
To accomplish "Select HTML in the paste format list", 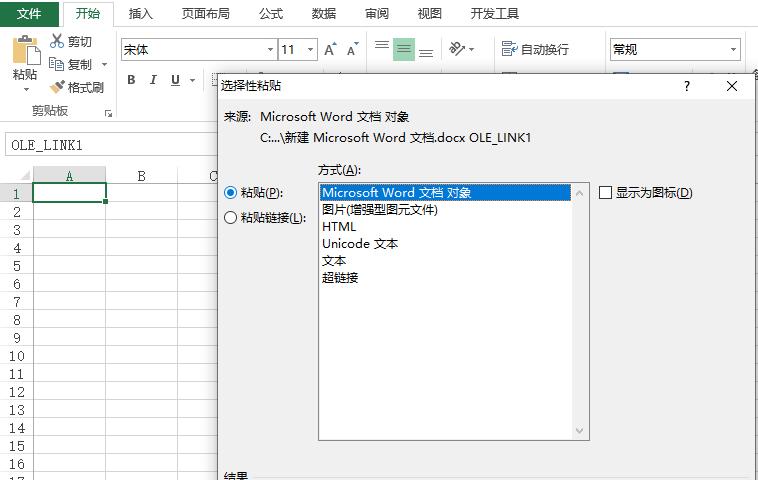I will [445, 227].
